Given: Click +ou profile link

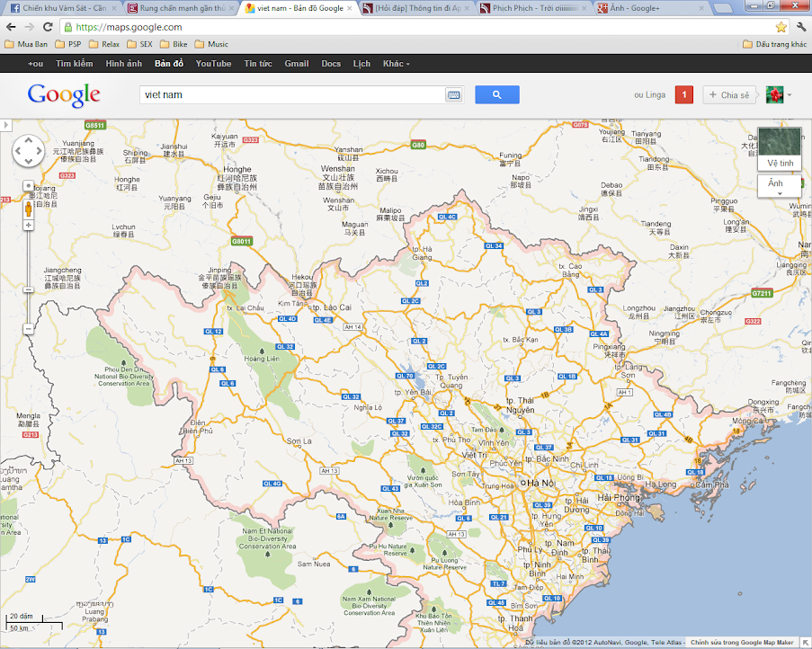Looking at the screenshot, I should point(36,64).
